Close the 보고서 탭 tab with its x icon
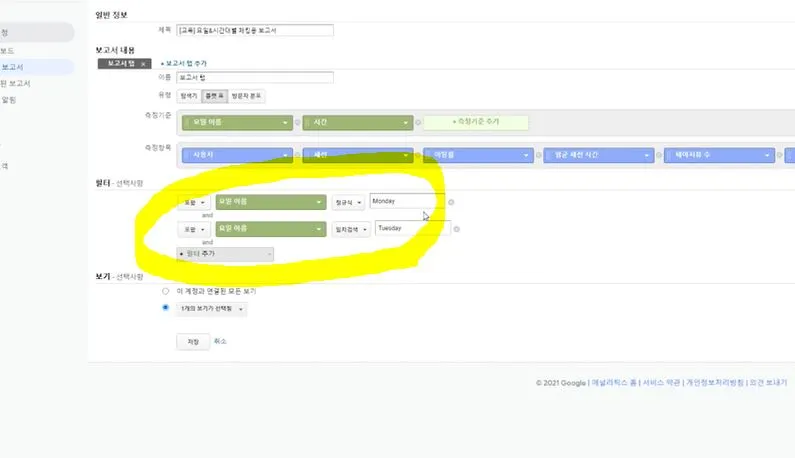The width and height of the screenshot is (795, 458). 143,64
